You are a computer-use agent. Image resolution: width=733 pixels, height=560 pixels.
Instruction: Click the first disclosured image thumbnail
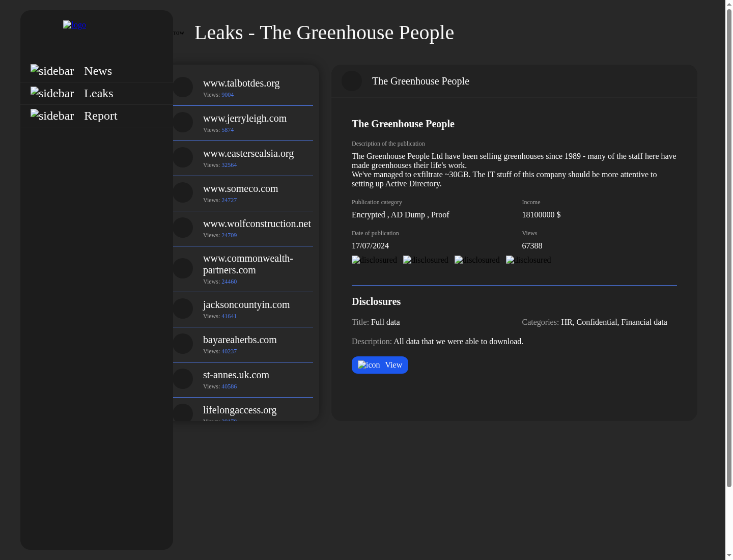tap(374, 260)
